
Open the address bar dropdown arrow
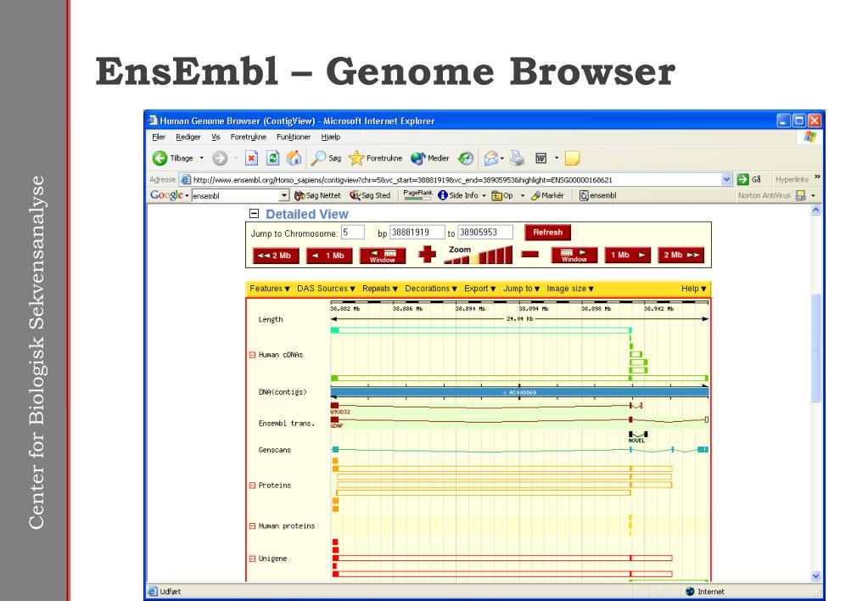coord(726,179)
